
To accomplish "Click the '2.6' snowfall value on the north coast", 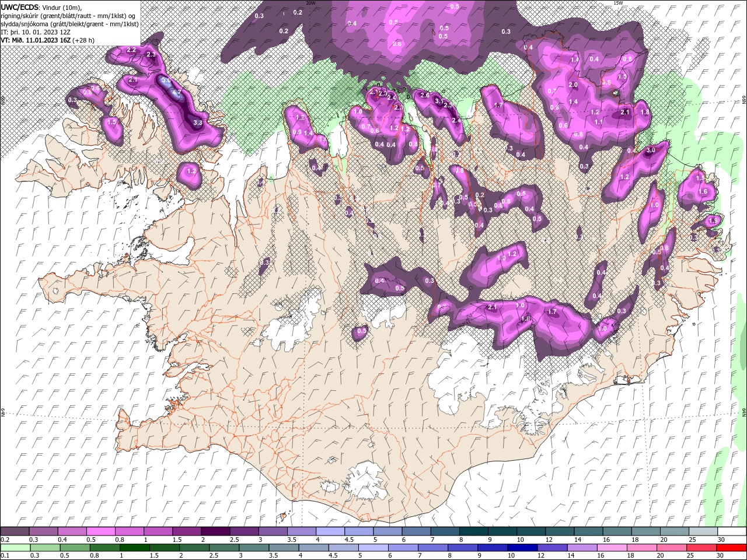I will 425,95.
